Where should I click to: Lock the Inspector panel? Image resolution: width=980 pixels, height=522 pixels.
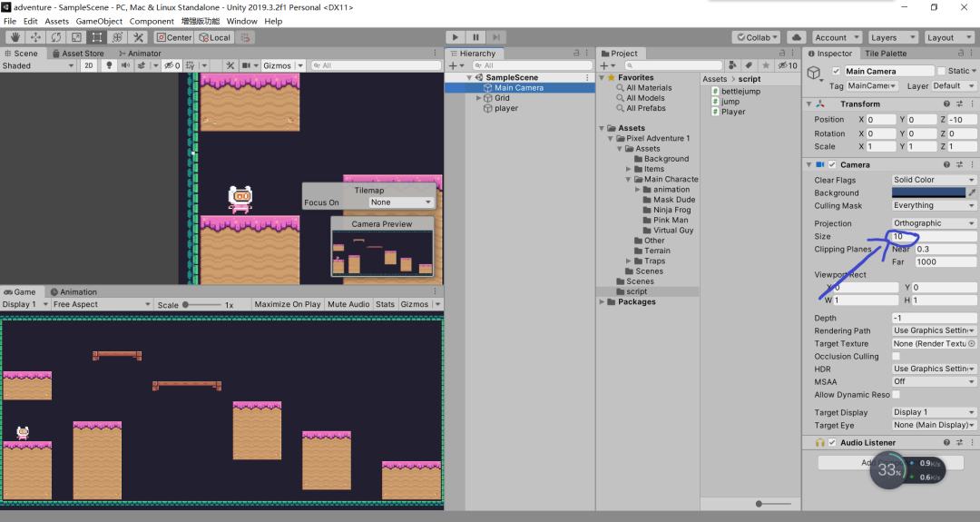pyautogui.click(x=961, y=54)
